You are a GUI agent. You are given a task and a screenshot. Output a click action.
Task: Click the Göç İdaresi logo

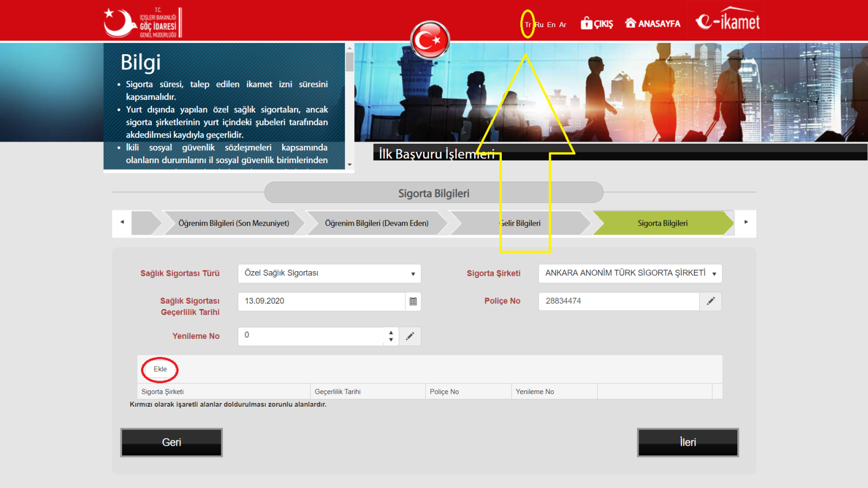[143, 23]
